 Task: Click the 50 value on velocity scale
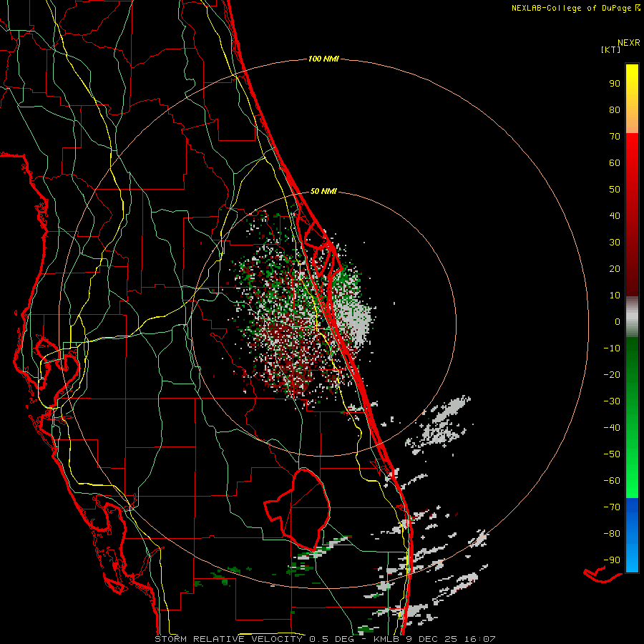(x=615, y=190)
